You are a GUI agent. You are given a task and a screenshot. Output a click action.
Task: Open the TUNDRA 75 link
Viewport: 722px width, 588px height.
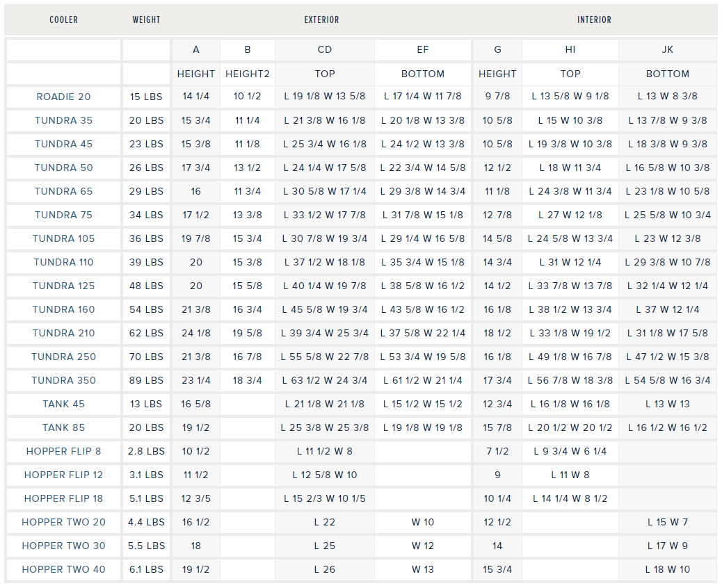click(63, 215)
